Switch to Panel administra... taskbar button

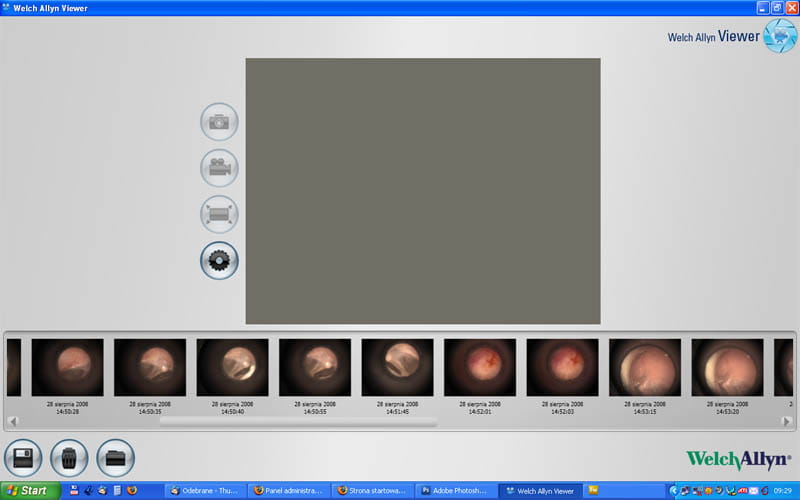[288, 491]
